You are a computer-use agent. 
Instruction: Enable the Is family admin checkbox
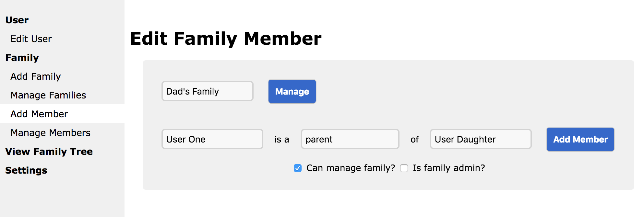404,168
